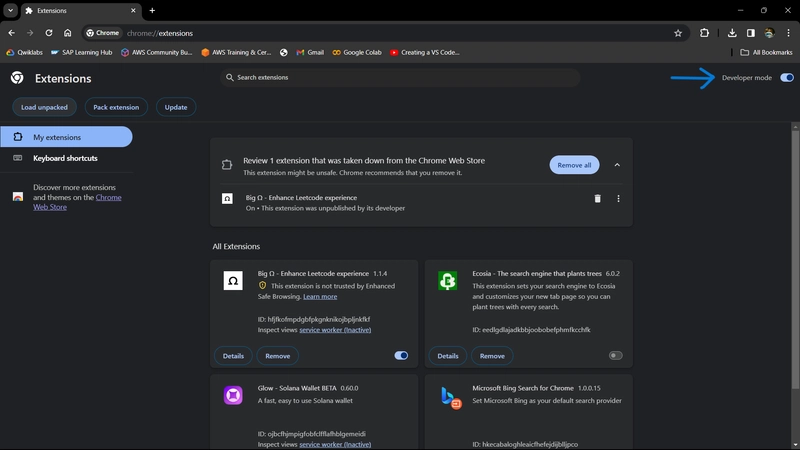Enable the Ecosia extension toggle
Viewport: 800px width, 450px height.
[615, 356]
